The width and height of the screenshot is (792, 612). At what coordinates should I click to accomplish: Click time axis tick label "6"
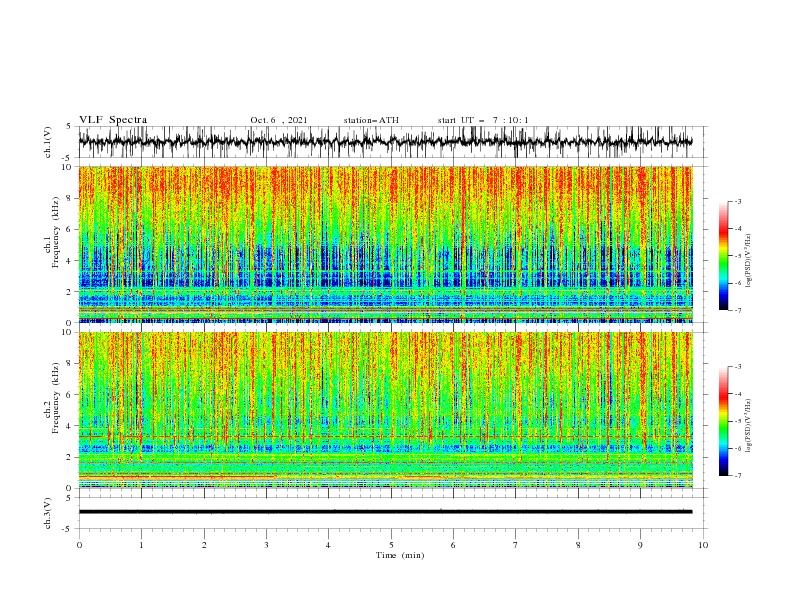pyautogui.click(x=453, y=545)
